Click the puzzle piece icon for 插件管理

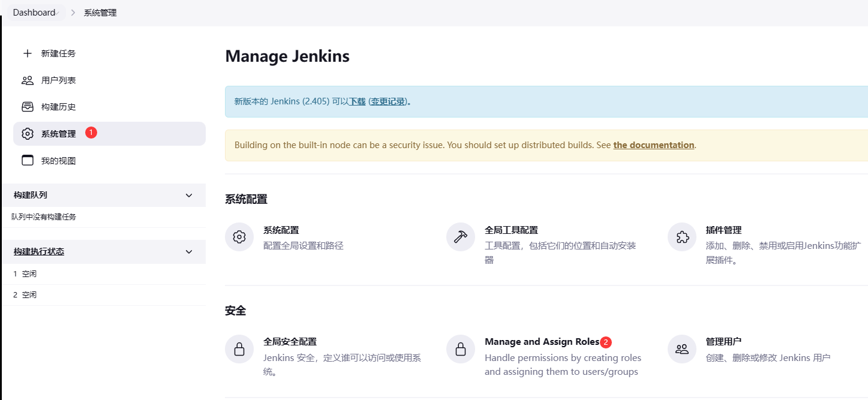click(x=682, y=237)
